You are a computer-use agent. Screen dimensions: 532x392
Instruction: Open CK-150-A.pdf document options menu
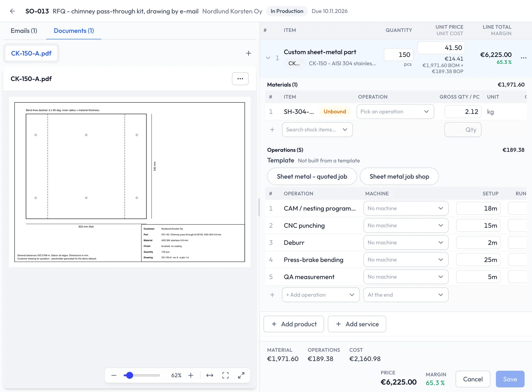click(x=240, y=79)
